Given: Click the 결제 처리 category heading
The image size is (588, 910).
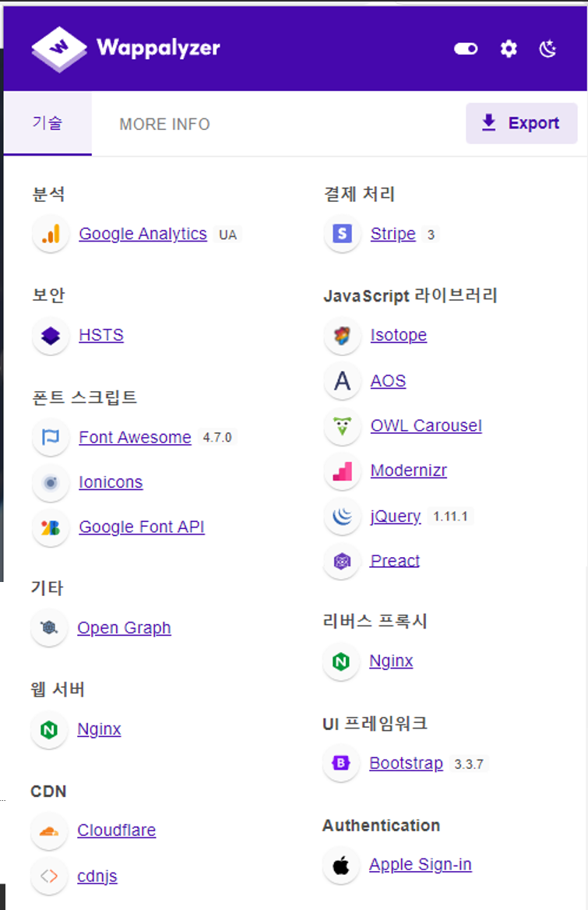Looking at the screenshot, I should pyautogui.click(x=359, y=194).
